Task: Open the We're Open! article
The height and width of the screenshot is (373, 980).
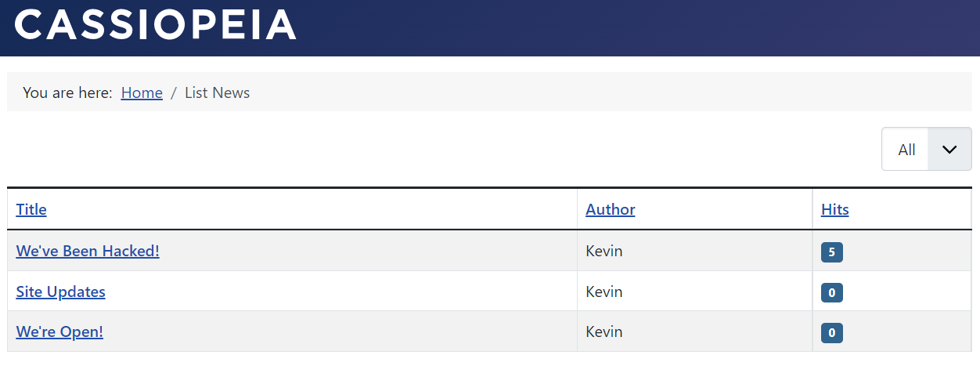Action: click(x=59, y=331)
